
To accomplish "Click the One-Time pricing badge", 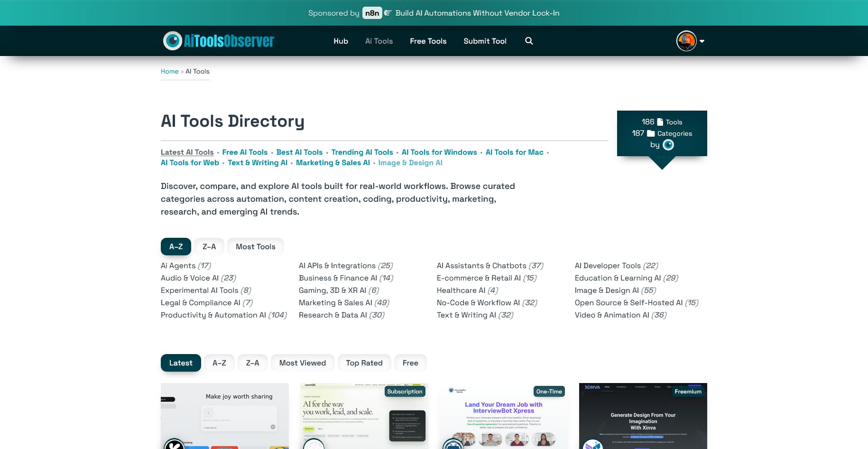I will (549, 392).
